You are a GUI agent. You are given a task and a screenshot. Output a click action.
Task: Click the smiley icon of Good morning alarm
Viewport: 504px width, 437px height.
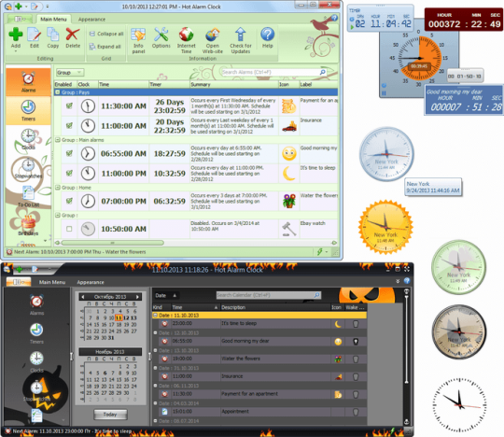289,154
